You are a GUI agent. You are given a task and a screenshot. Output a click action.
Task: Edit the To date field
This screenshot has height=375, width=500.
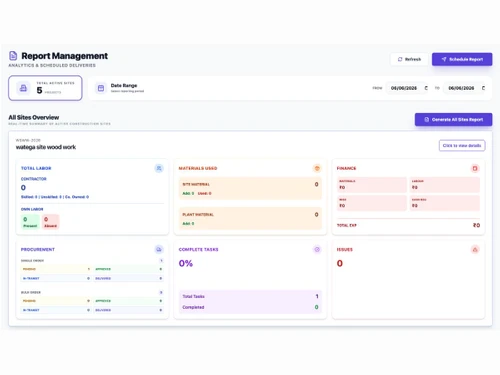point(464,88)
